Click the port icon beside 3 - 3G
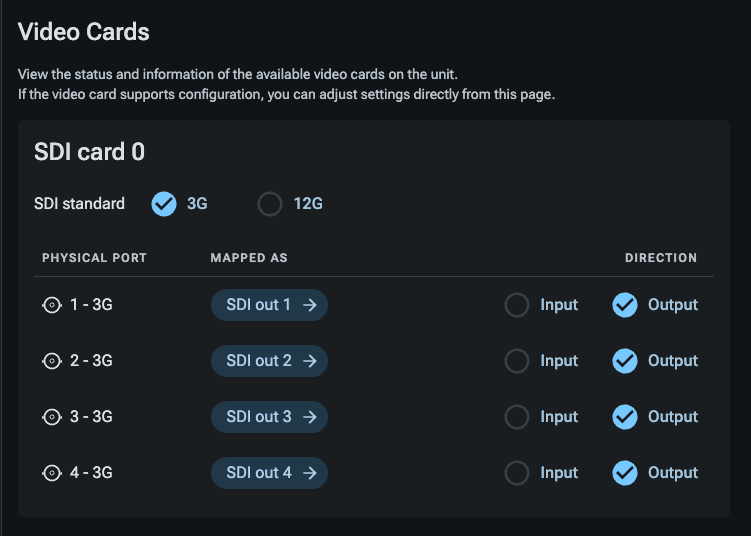 click(52, 417)
